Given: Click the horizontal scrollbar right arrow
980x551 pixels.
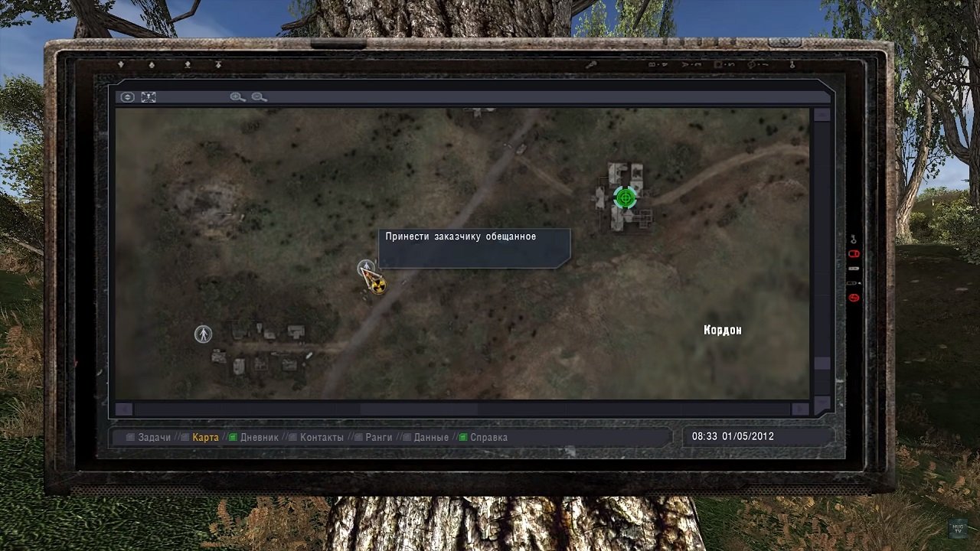Looking at the screenshot, I should coord(800,409).
